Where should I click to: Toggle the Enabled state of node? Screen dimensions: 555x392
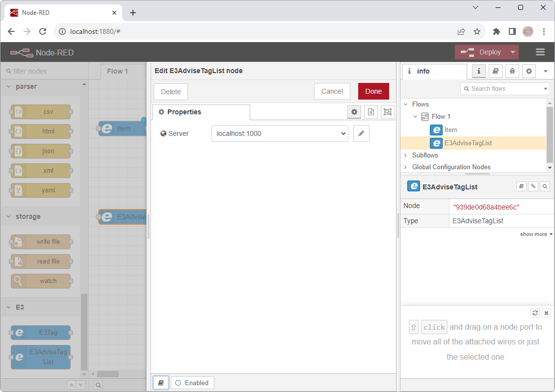192,383
